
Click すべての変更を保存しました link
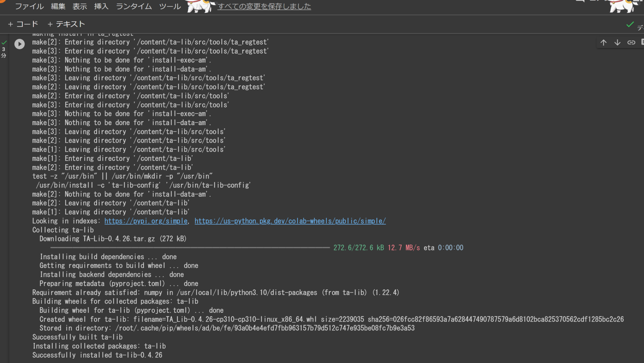point(264,6)
